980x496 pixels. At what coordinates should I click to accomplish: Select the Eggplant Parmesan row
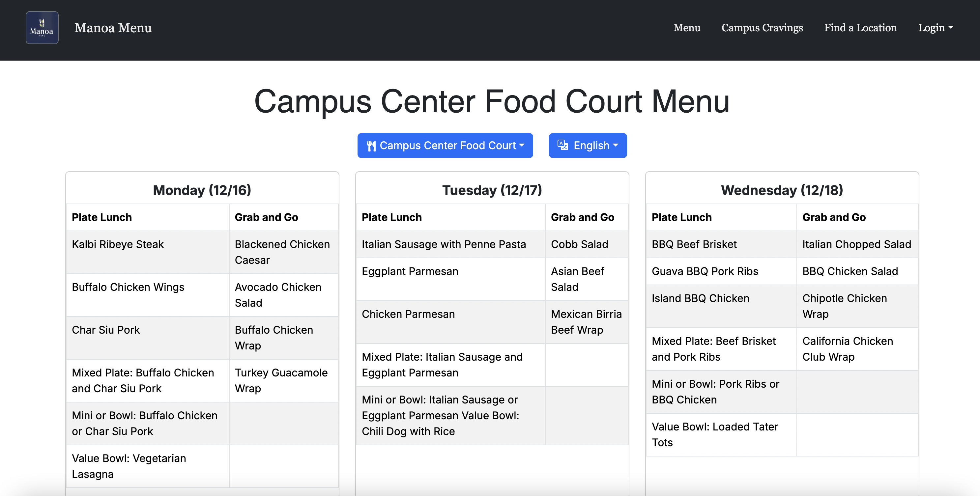(410, 271)
